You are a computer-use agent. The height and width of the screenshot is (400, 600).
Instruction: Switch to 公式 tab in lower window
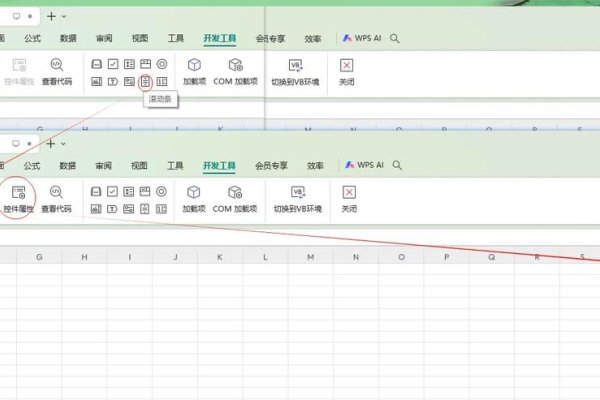32,166
